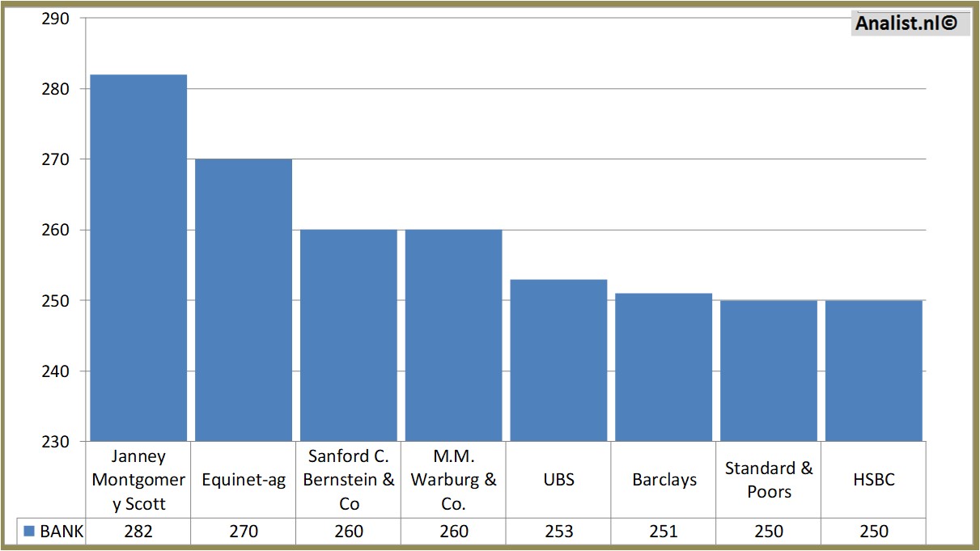Click the 251 cell under Barclays
Screen dimensions: 980x551
coord(664,532)
